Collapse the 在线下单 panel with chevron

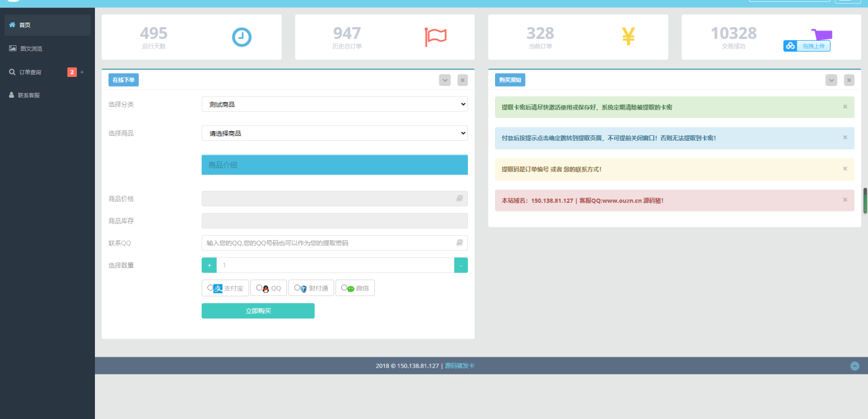[445, 80]
